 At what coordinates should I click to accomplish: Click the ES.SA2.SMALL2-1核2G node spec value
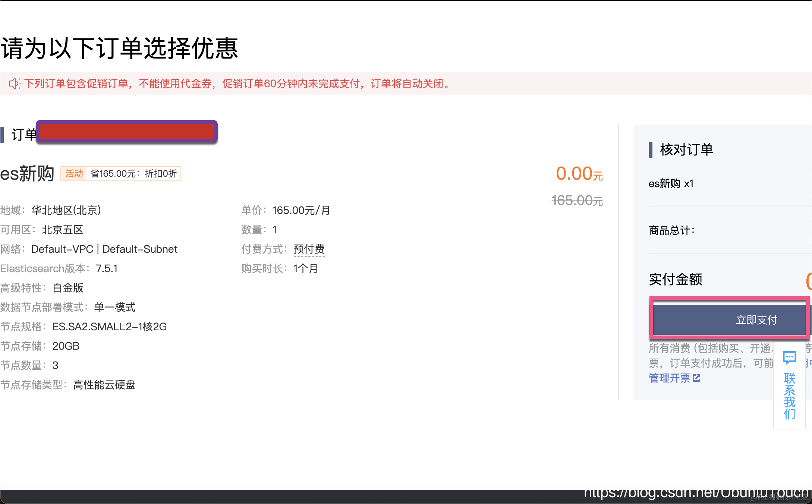pyautogui.click(x=109, y=327)
